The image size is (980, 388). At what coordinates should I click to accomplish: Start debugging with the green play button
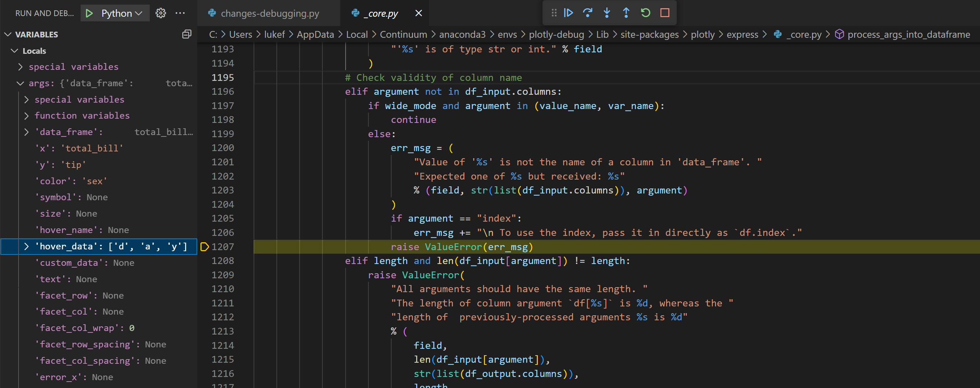click(x=90, y=13)
